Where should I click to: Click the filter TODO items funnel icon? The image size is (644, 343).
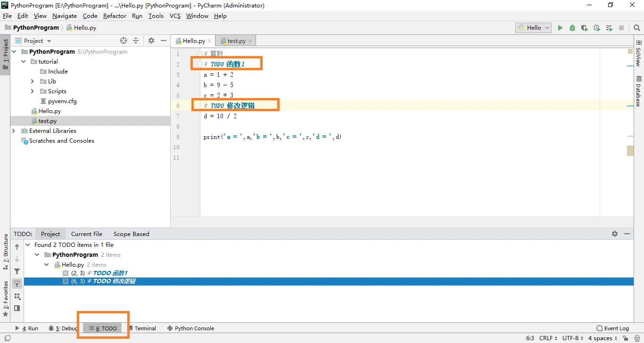[17, 271]
